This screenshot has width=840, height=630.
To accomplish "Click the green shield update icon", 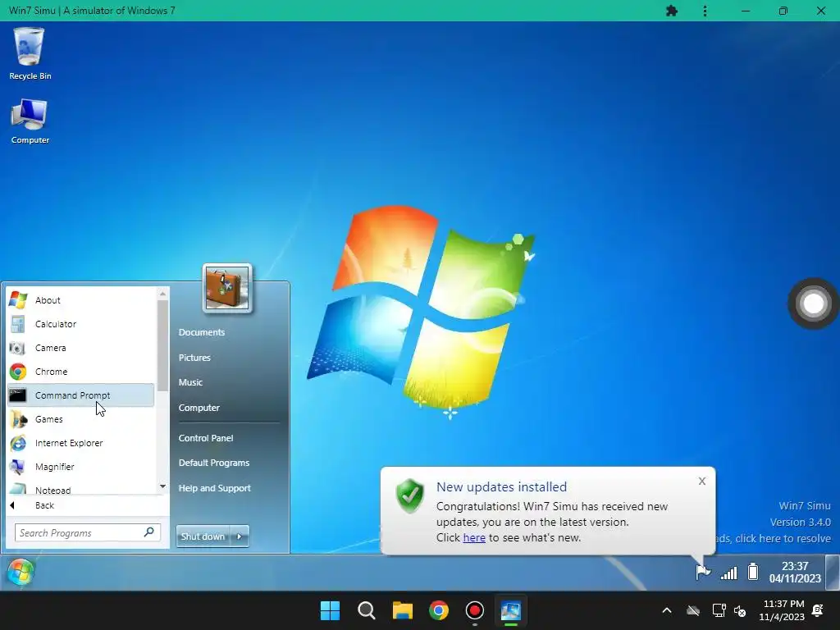I will pos(410,495).
